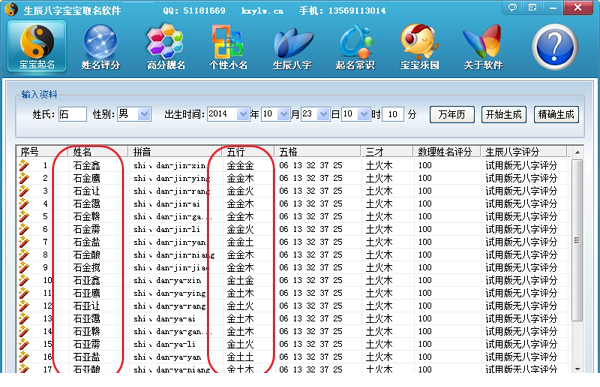Click the 开始生成 button
600x387 pixels.
pos(504,114)
